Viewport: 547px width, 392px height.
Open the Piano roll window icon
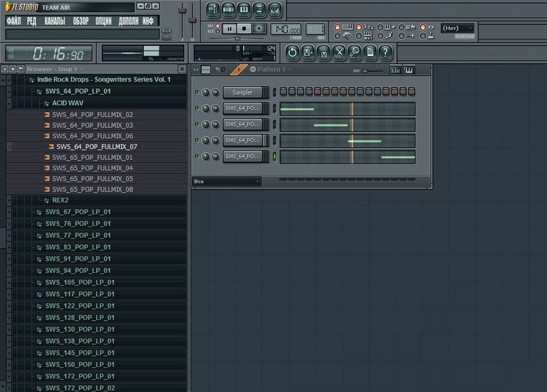[x=244, y=10]
